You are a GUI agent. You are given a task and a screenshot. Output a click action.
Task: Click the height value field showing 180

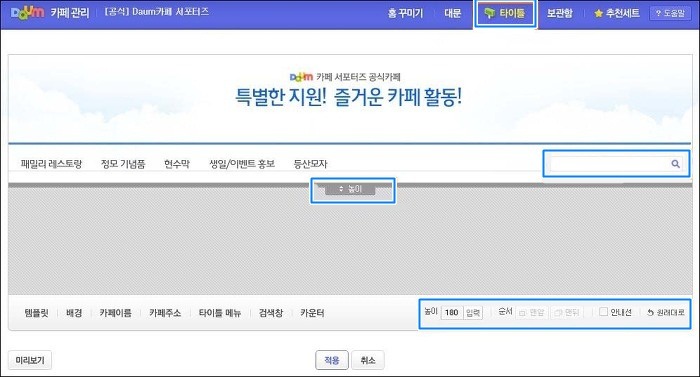[x=452, y=312]
